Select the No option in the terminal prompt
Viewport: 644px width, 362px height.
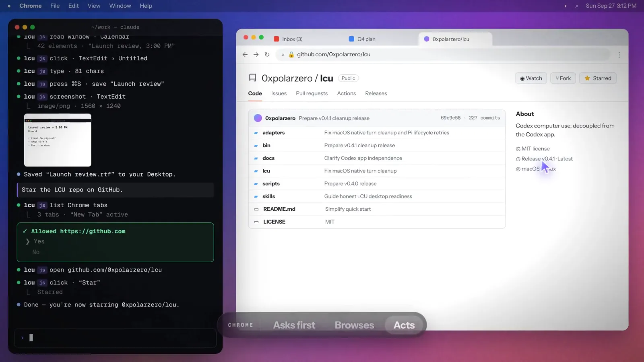click(36, 252)
